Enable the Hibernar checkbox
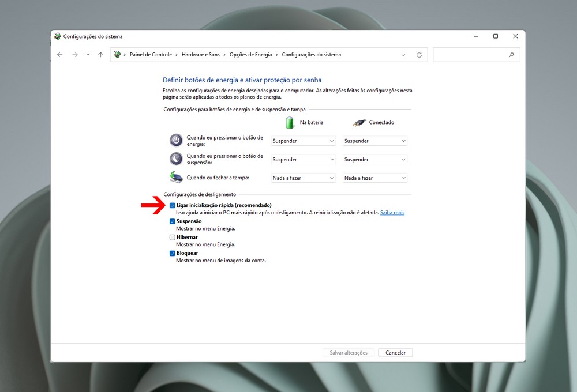Screen dimensions: 577x392 pos(173,238)
